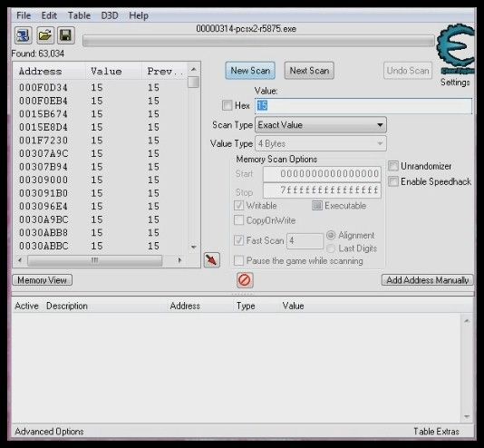Select result row 001F7230
This screenshot has width=484, height=448.
[101, 141]
